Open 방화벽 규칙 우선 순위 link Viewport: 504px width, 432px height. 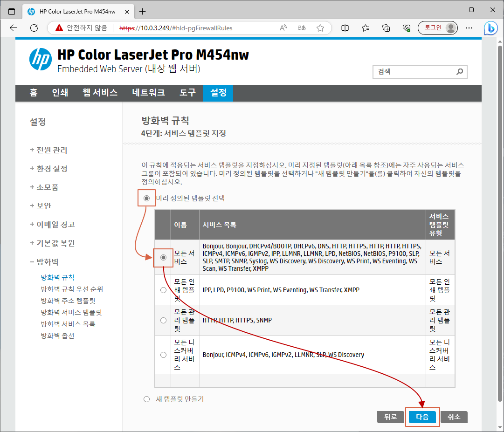[72, 289]
